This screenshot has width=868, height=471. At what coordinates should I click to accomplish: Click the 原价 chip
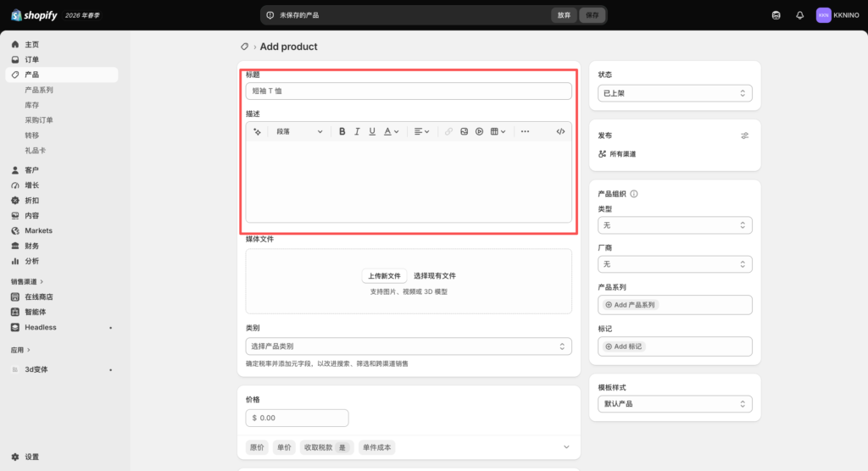[257, 448]
